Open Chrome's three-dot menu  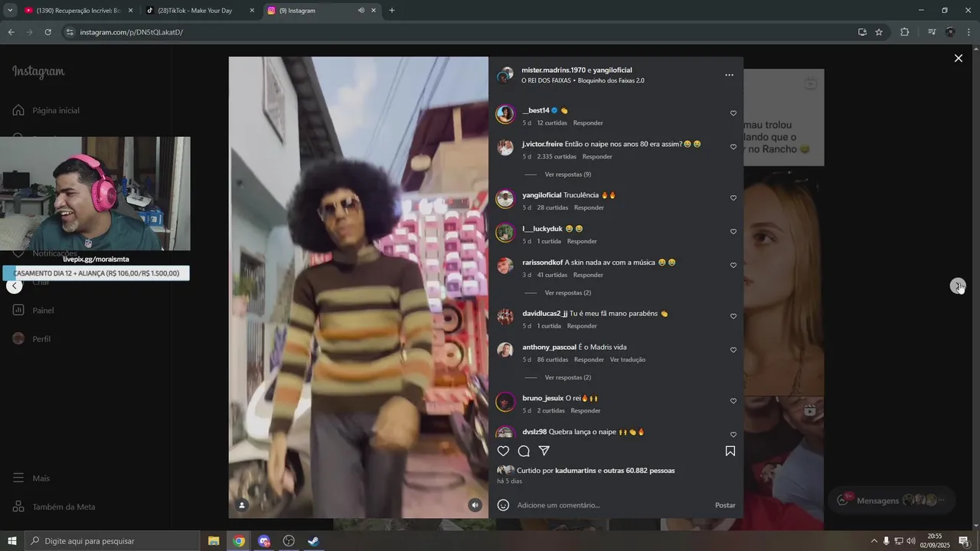click(969, 32)
